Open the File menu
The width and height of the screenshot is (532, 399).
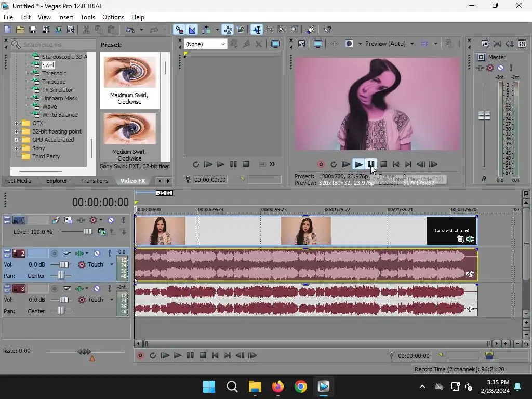click(8, 17)
